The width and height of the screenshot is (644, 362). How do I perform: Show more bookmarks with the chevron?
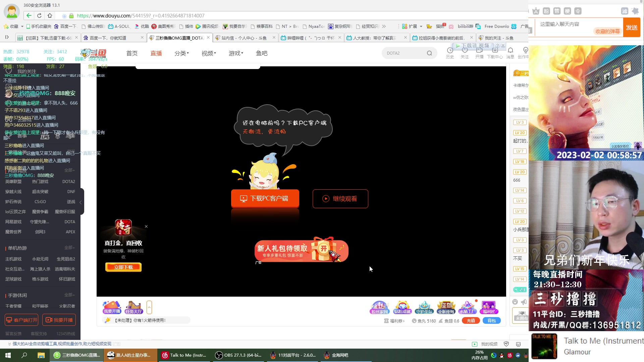(x=384, y=26)
